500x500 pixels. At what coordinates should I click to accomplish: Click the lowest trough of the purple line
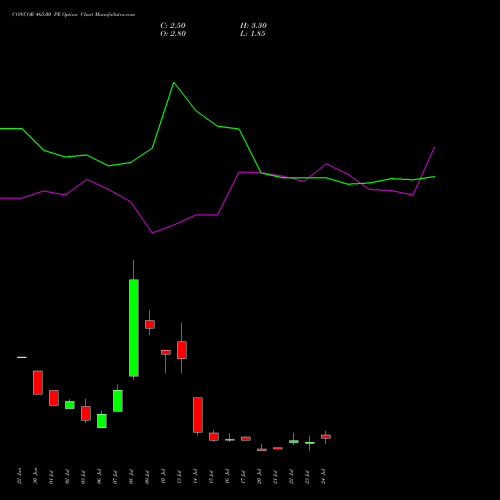pos(152,233)
